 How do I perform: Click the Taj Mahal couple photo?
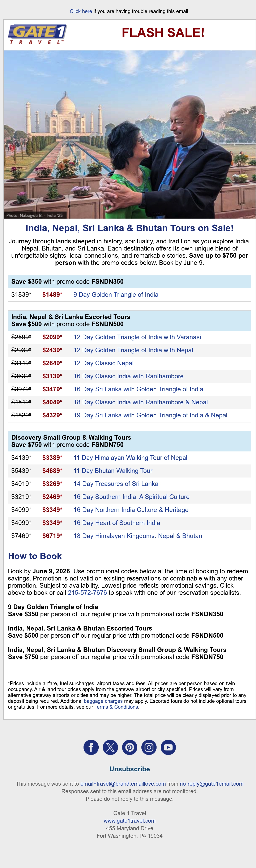[129, 135]
